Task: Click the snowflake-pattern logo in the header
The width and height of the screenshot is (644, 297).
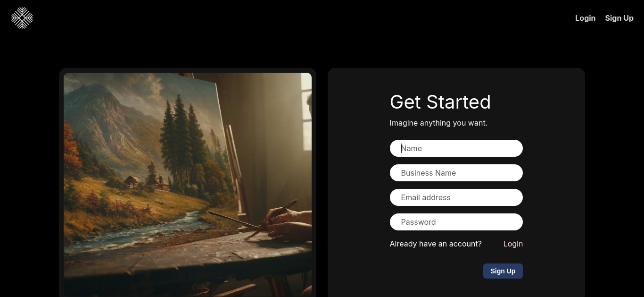Action: tap(22, 18)
